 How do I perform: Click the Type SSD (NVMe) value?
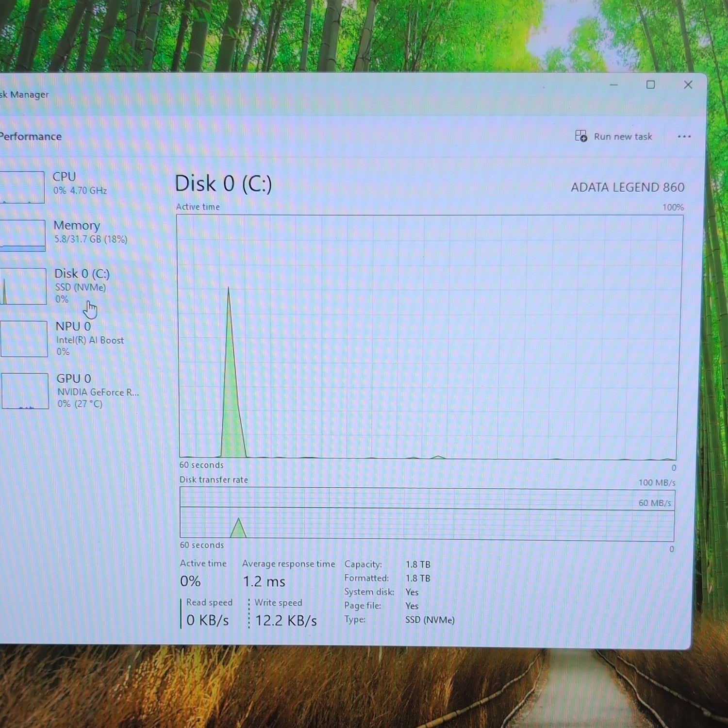pyautogui.click(x=430, y=620)
